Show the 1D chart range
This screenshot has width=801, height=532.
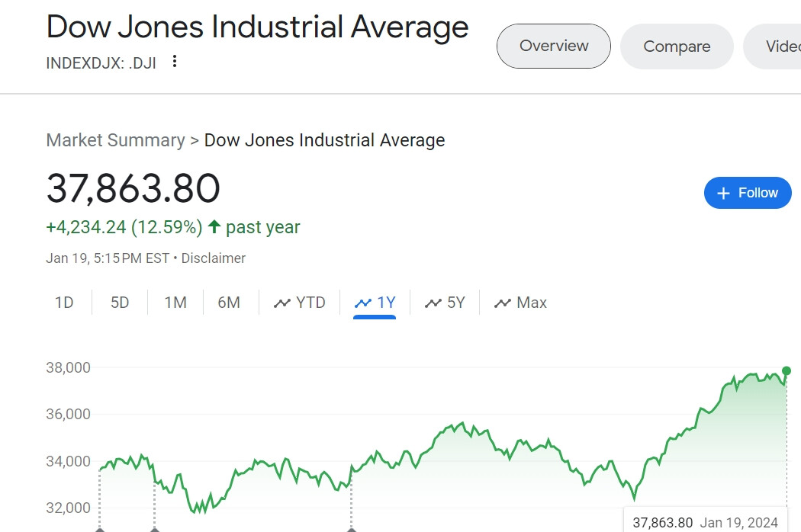tap(64, 303)
